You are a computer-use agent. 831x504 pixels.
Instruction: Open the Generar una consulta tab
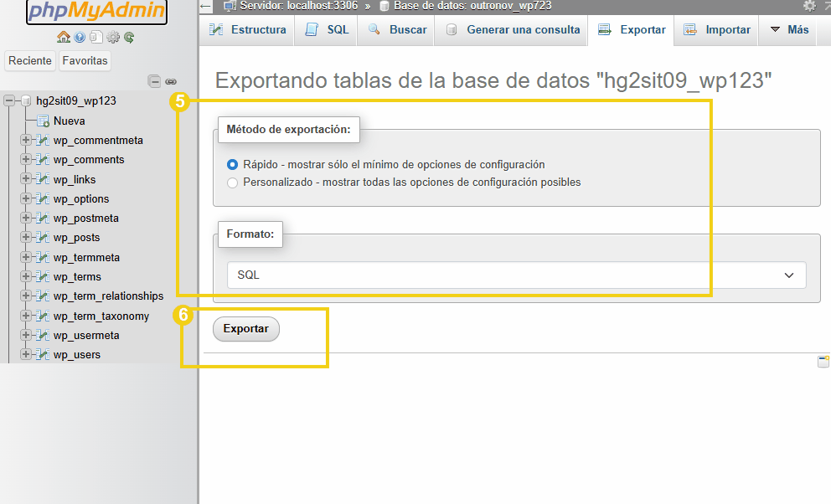(513, 29)
